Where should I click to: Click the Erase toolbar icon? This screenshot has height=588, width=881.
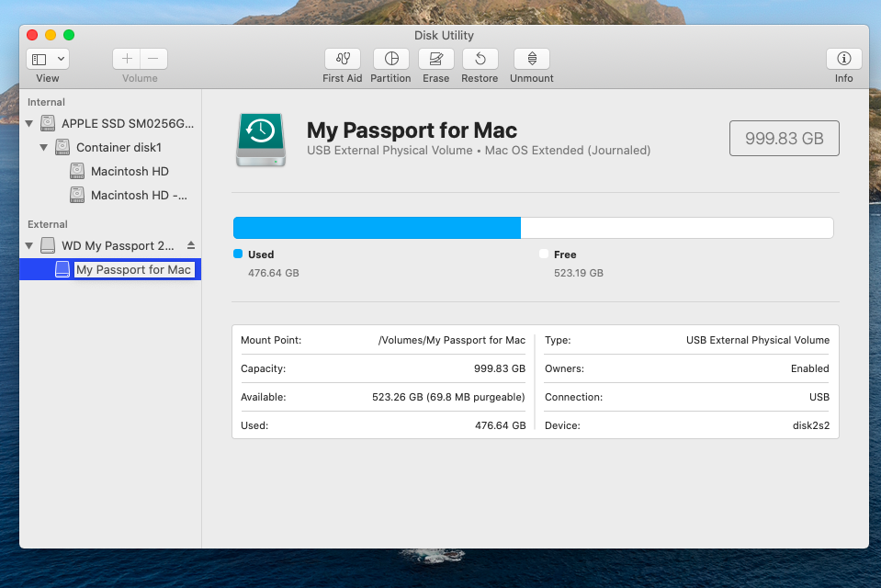pyautogui.click(x=436, y=59)
